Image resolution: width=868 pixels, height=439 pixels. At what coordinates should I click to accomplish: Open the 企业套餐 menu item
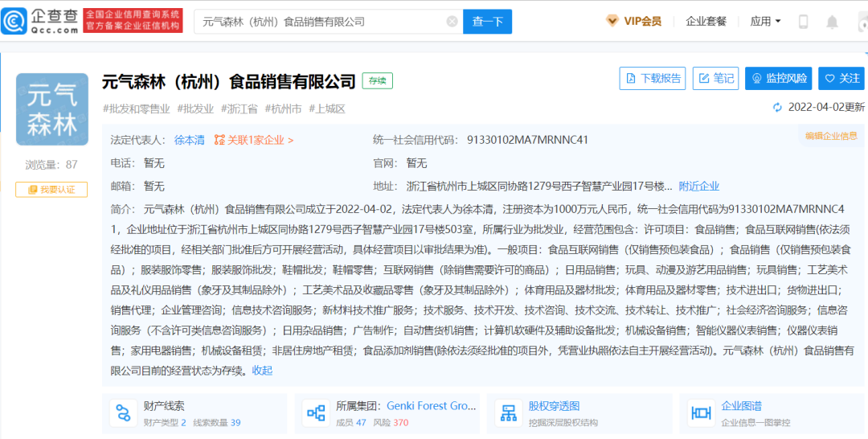706,22
